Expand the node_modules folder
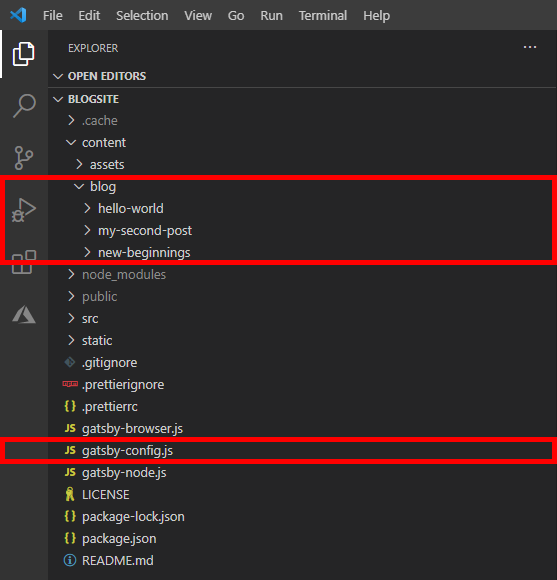 71,274
